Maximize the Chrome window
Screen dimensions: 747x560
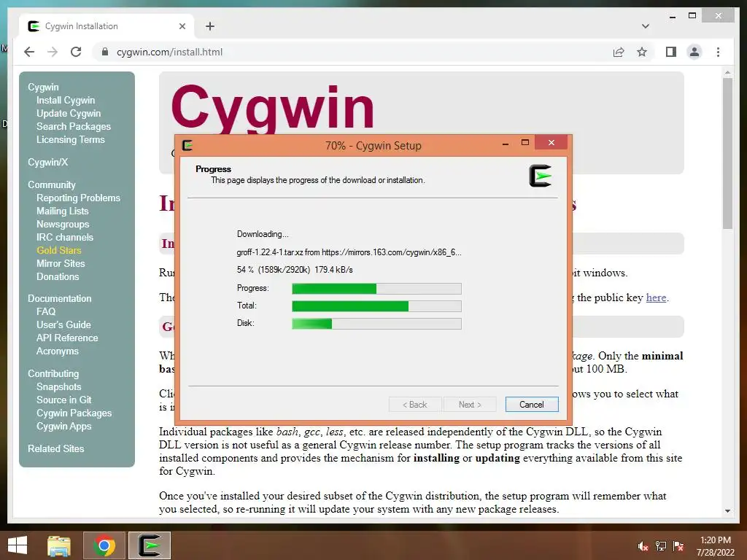click(692, 16)
